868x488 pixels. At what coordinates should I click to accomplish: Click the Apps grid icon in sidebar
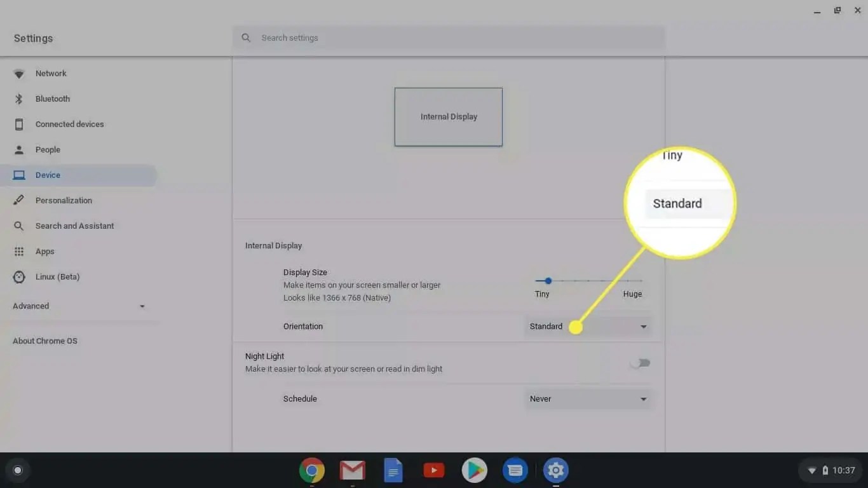point(20,251)
